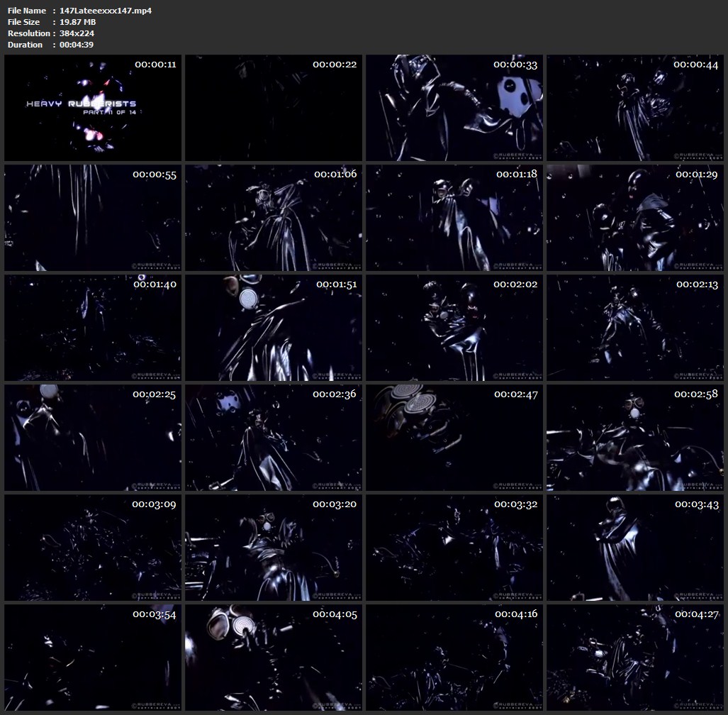This screenshot has height=715, width=728.
Task: Open the thumbnail at 00:00:44
Action: coord(634,108)
